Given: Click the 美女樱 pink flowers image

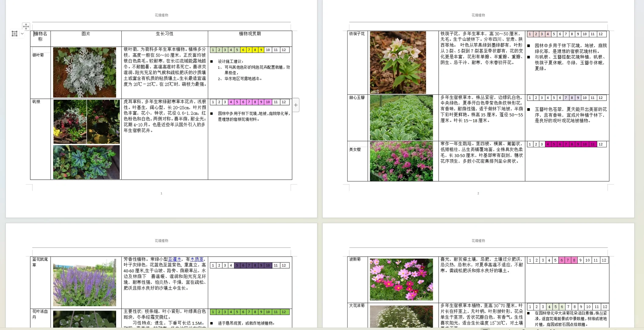Looking at the screenshot, I should 401,161.
